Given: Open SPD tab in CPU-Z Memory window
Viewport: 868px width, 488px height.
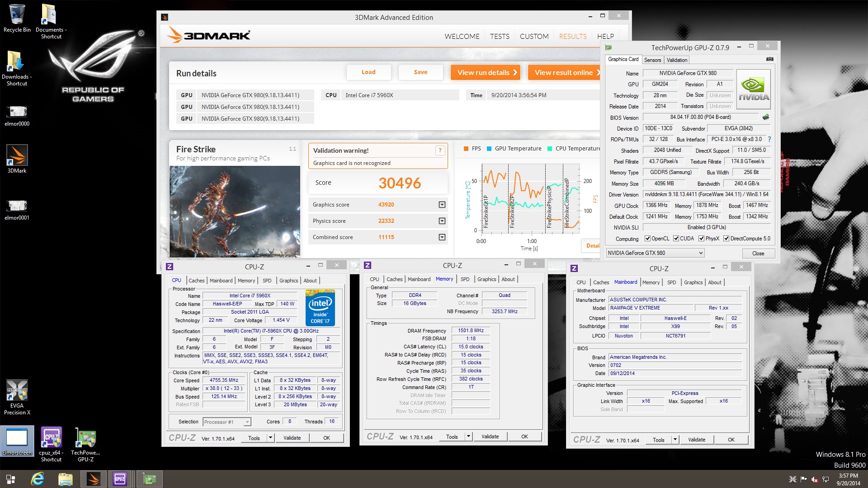Looking at the screenshot, I should tap(465, 279).
